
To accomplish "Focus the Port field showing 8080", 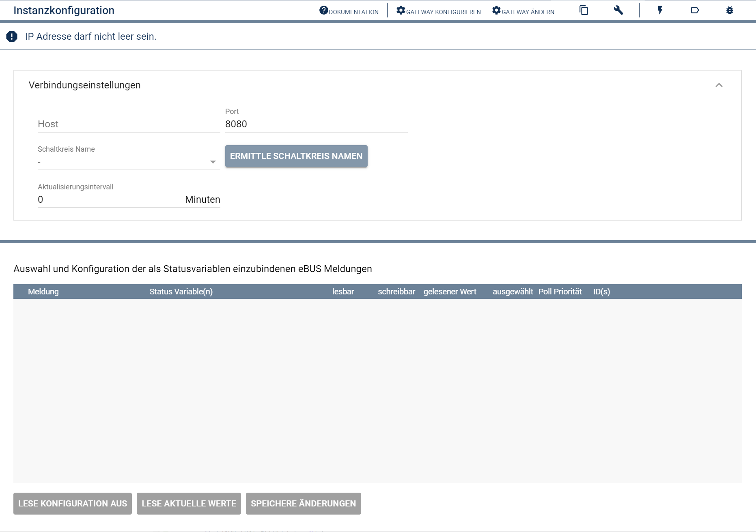I will point(317,124).
